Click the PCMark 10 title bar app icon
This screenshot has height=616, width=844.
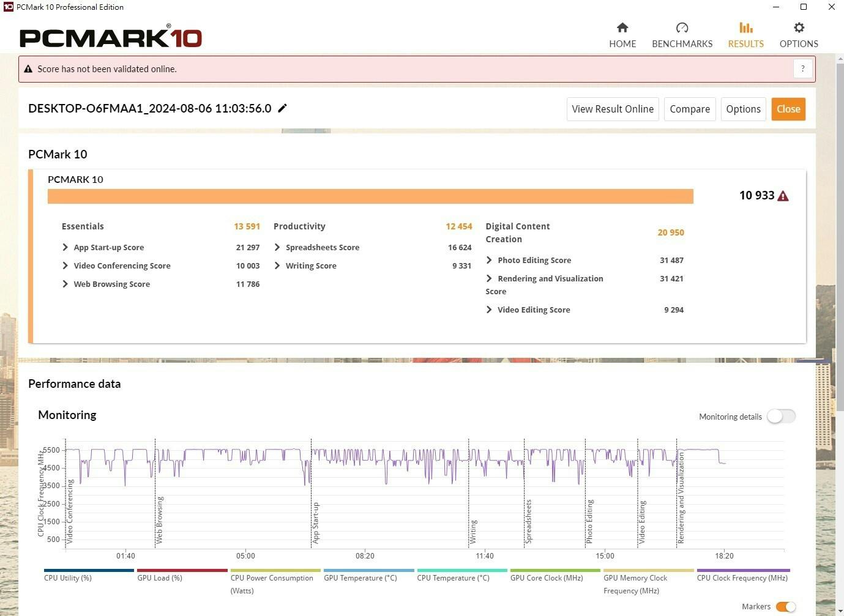click(x=8, y=7)
